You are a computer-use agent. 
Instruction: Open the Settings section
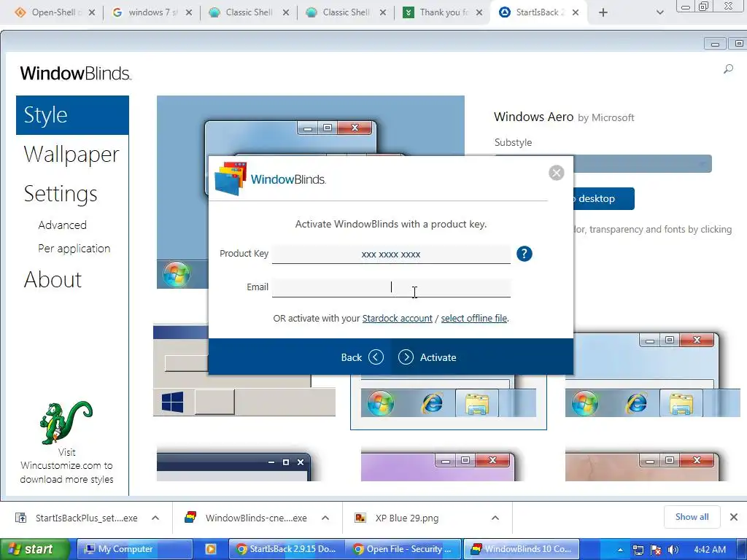point(61,194)
